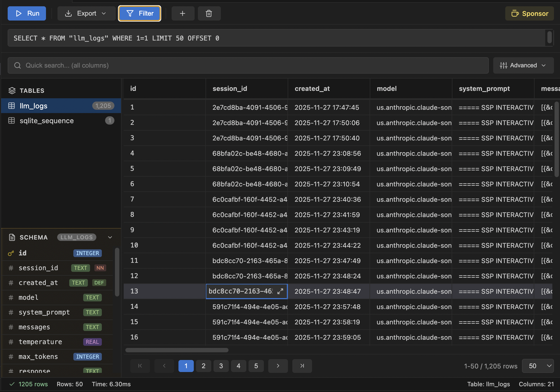Open the rows-per-page 50 dropdown
The height and width of the screenshot is (392, 560).
(x=538, y=366)
